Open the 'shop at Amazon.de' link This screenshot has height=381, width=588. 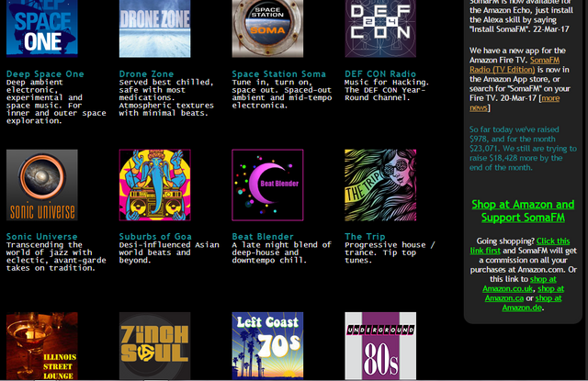pyautogui.click(x=532, y=303)
